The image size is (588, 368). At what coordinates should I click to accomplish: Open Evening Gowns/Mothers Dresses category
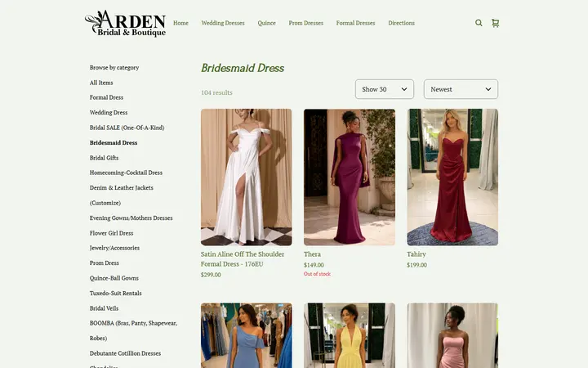click(131, 218)
